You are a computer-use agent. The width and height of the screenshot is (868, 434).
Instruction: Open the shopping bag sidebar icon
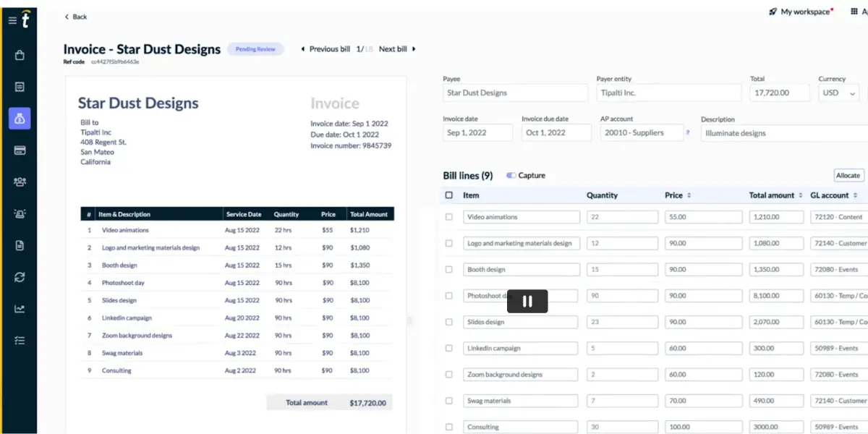coord(20,55)
